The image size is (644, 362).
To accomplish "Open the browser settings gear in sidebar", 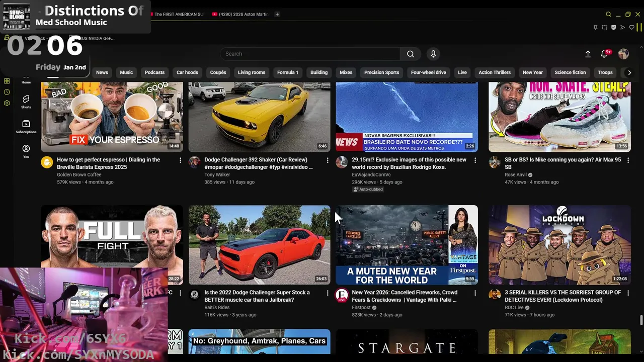I will [7, 103].
